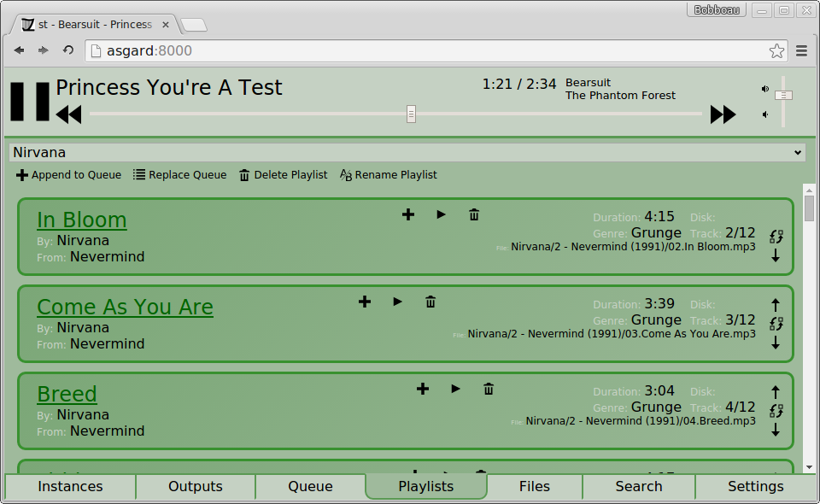This screenshot has width=820, height=504.
Task: Switch to the Outputs tab
Action: (196, 487)
